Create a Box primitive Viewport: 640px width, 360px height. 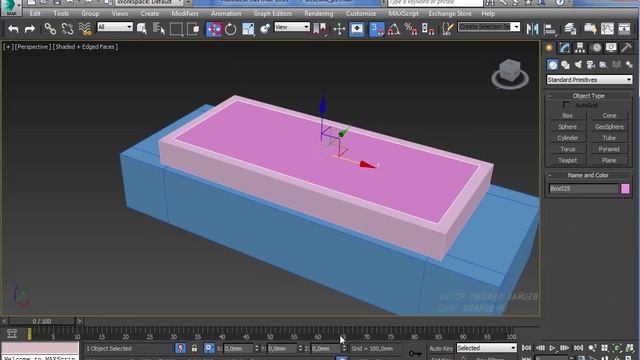pyautogui.click(x=567, y=116)
